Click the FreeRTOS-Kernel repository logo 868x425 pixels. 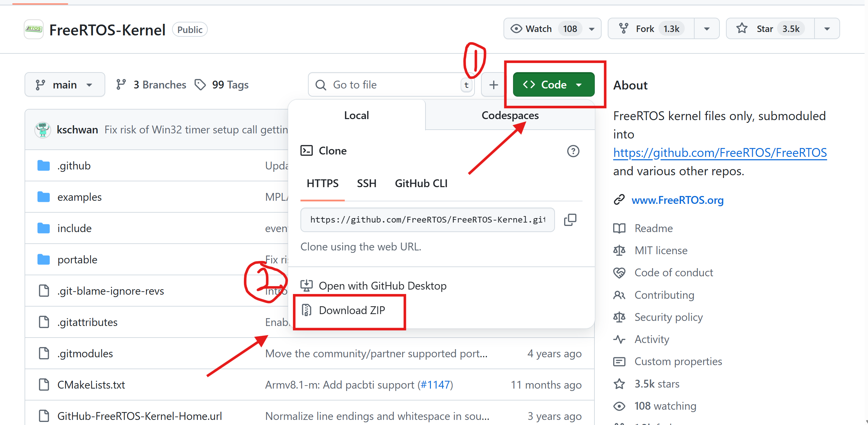(x=34, y=29)
